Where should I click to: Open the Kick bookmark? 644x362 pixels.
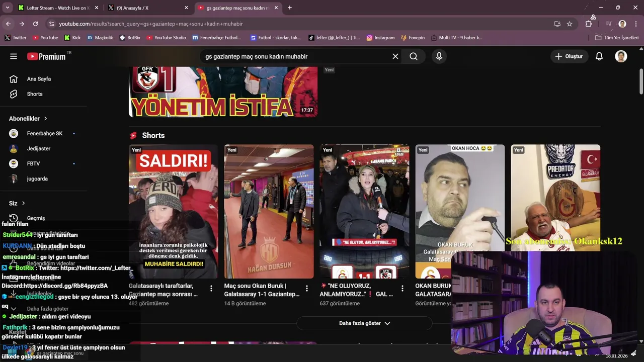(72, 38)
